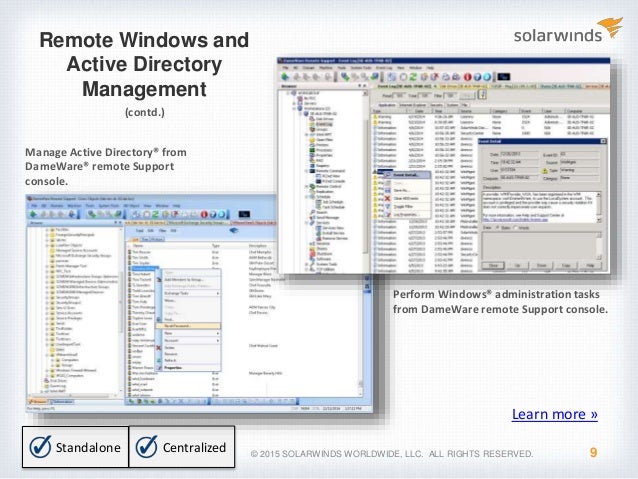This screenshot has height=479, width=638.
Task: Switch to Information tab in Active Directory window
Action: coord(62,402)
